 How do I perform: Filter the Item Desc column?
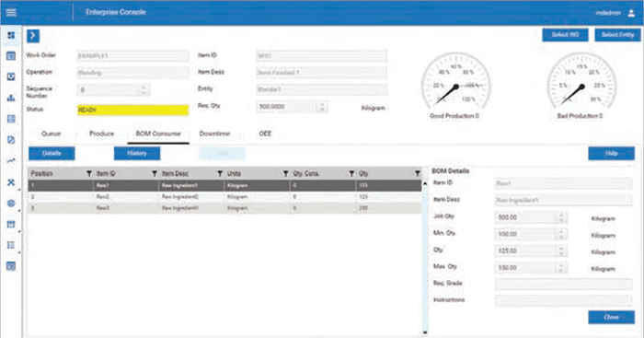[x=220, y=173]
